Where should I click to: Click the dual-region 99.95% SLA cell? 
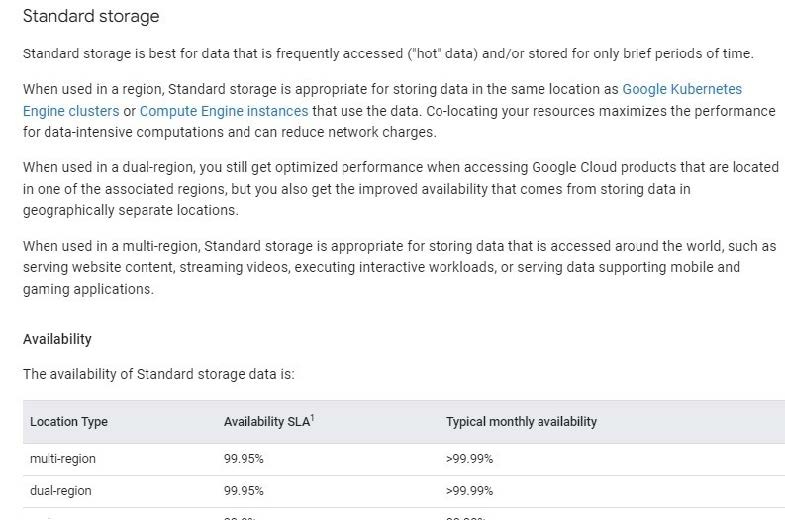pos(243,491)
